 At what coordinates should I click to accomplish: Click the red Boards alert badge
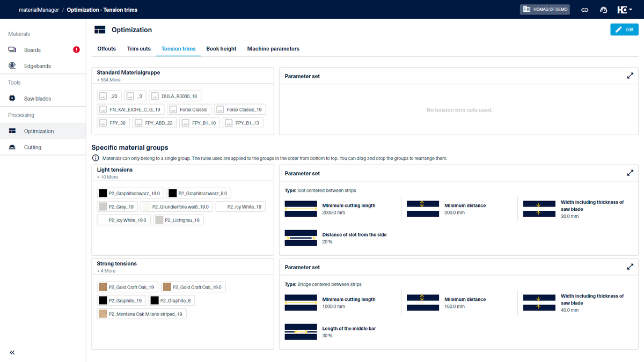[76, 50]
